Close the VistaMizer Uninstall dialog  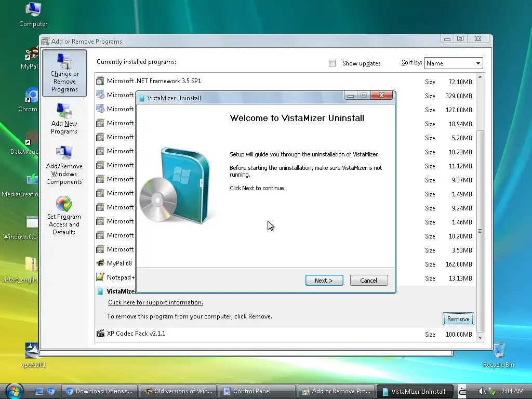(381, 95)
